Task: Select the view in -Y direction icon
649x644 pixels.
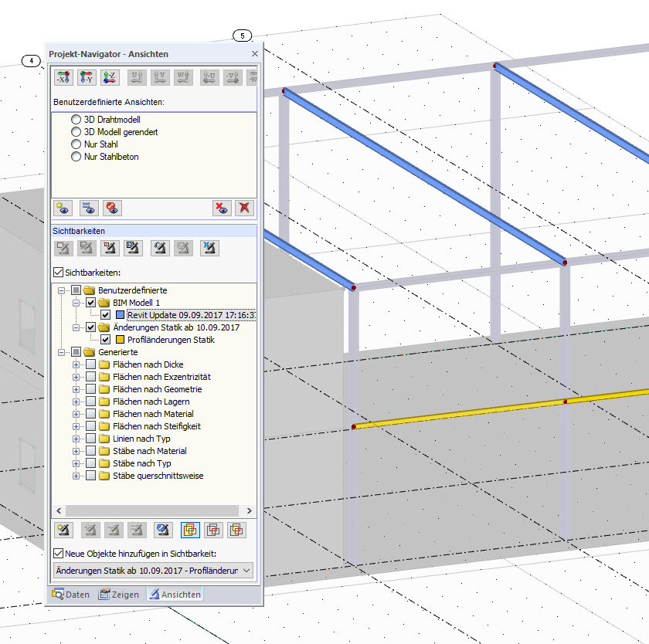Action: coord(87,77)
